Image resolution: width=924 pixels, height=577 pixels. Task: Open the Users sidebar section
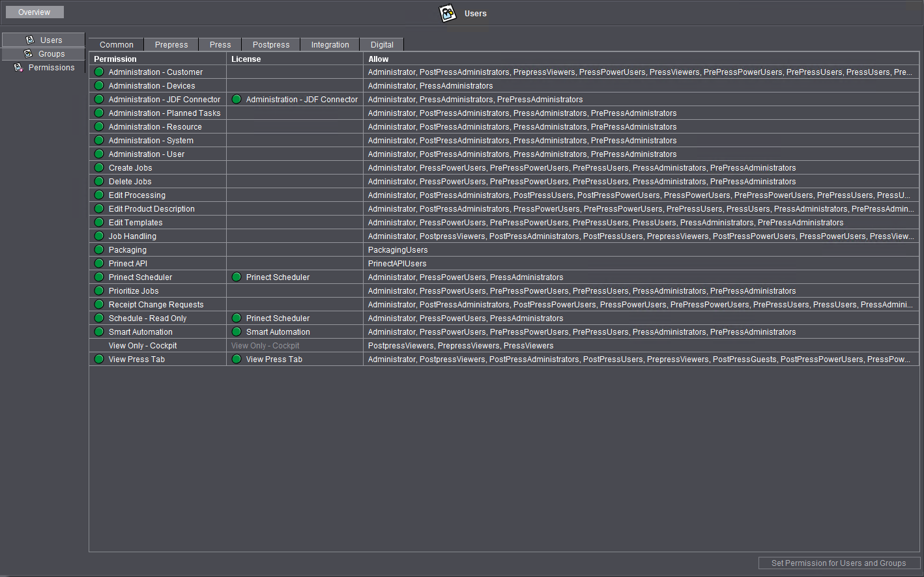[x=43, y=40]
